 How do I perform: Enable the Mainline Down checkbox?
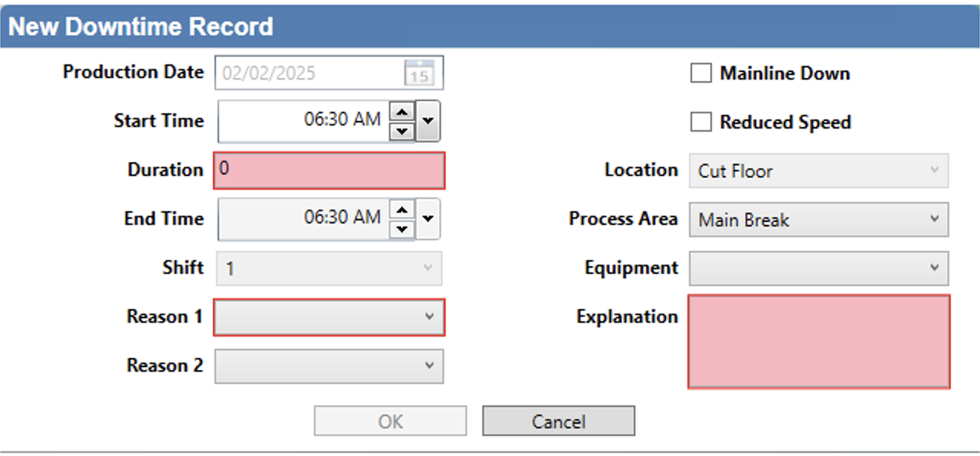pos(701,73)
